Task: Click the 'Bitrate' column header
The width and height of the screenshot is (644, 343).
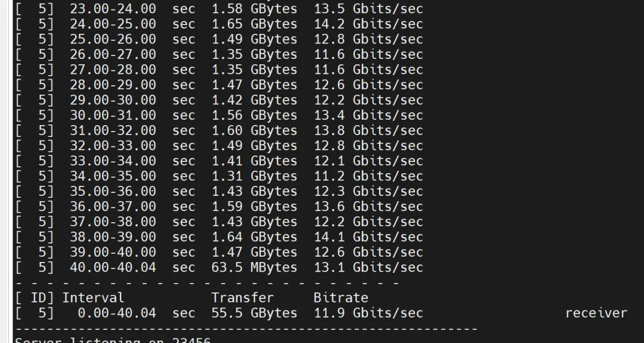Action: 340,298
